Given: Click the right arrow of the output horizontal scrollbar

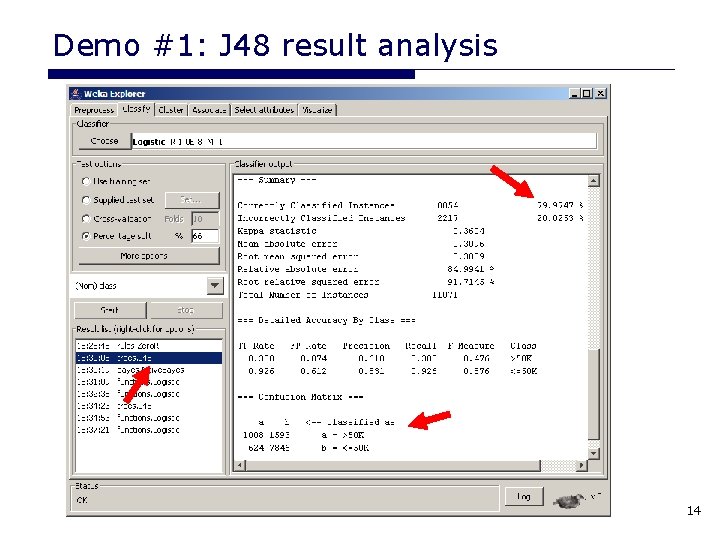Looking at the screenshot, I should pyautogui.click(x=581, y=465).
